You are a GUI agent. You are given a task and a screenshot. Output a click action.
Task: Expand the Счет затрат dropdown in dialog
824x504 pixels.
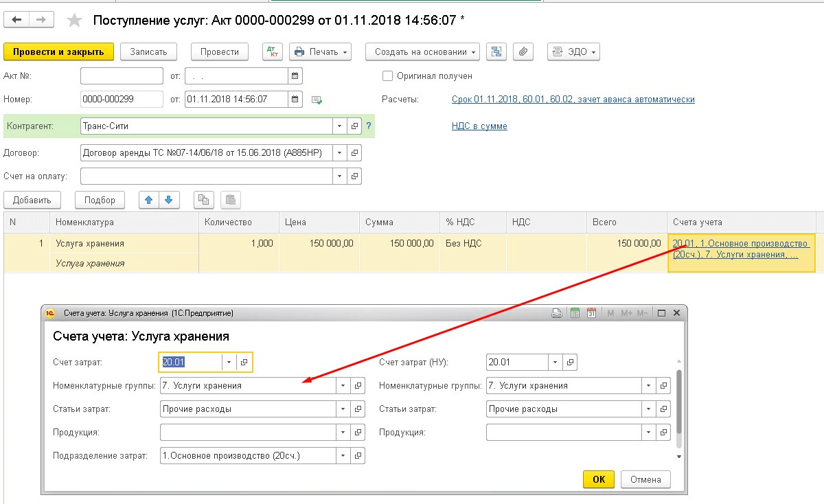[229, 362]
